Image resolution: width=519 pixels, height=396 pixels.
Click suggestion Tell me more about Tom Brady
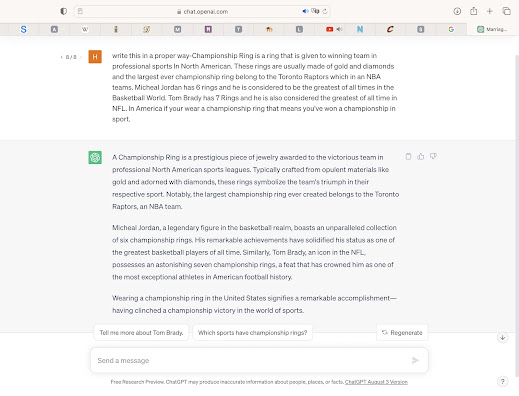coord(141,333)
